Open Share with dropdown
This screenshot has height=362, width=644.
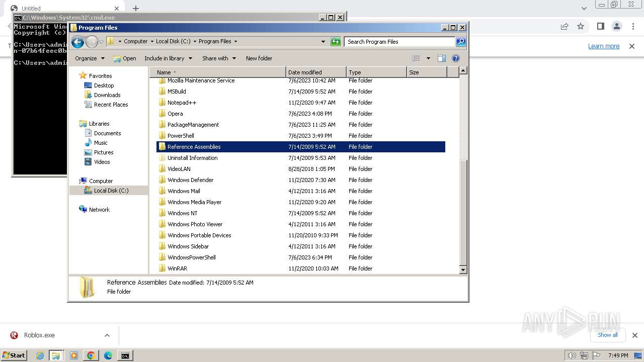pyautogui.click(x=219, y=58)
